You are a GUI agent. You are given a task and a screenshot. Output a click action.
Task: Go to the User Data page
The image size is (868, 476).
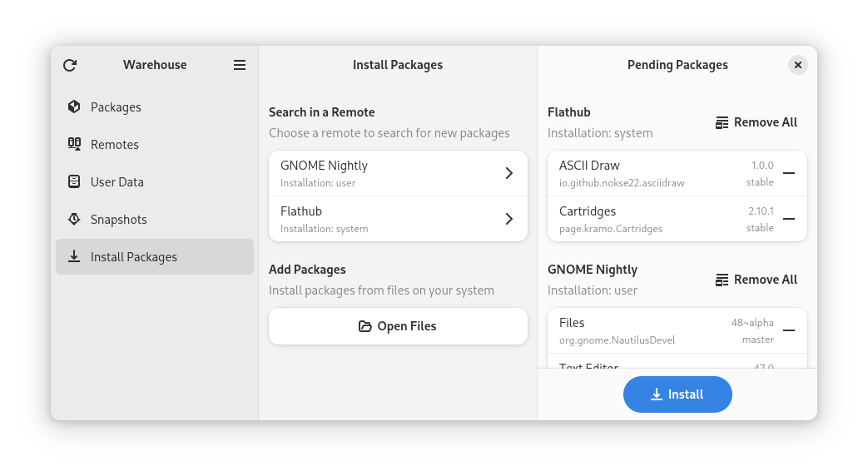tap(117, 182)
